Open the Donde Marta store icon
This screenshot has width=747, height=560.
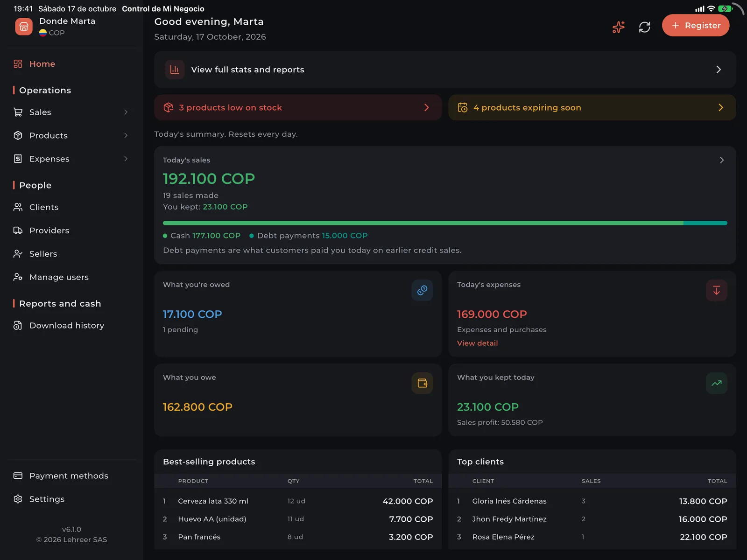point(24,27)
